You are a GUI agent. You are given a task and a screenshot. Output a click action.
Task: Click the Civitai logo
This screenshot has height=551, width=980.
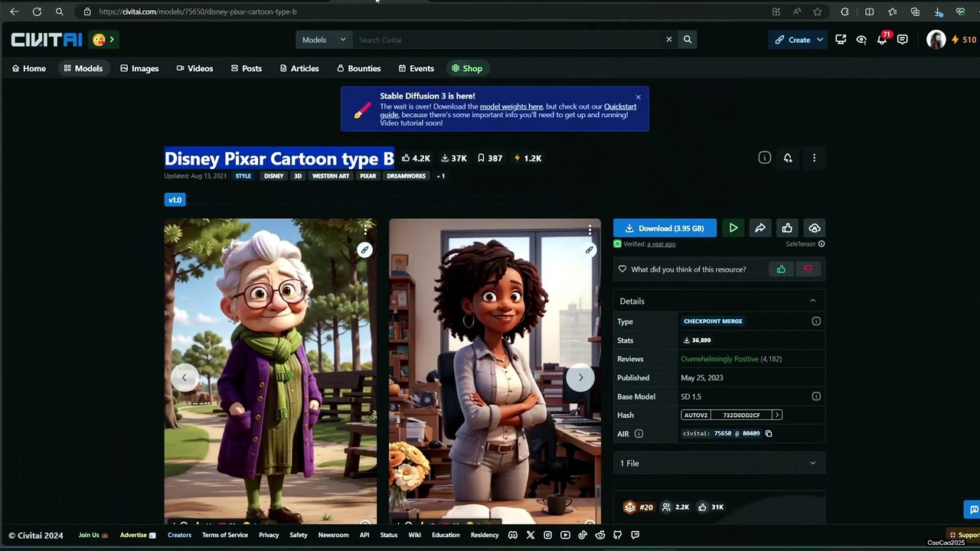click(46, 40)
